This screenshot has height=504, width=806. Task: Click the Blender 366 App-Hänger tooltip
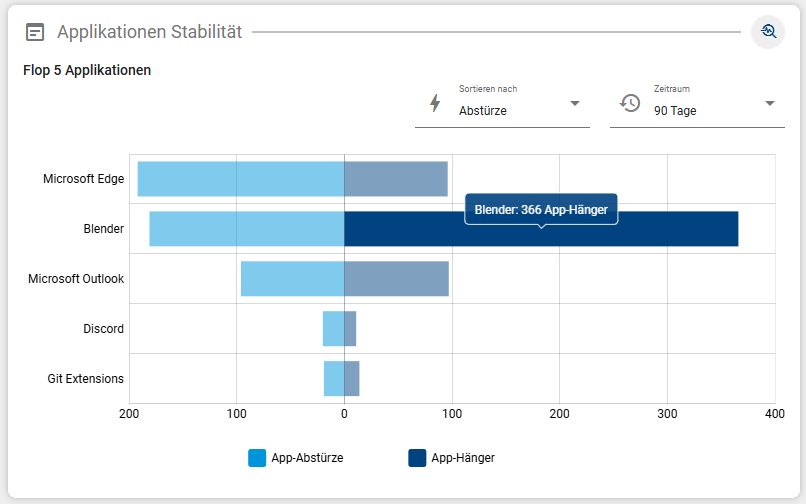pos(541,210)
